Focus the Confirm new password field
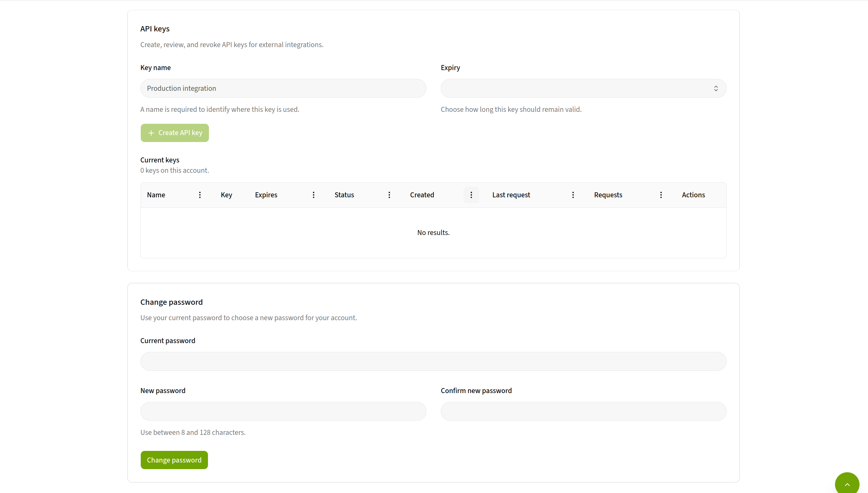 583,411
